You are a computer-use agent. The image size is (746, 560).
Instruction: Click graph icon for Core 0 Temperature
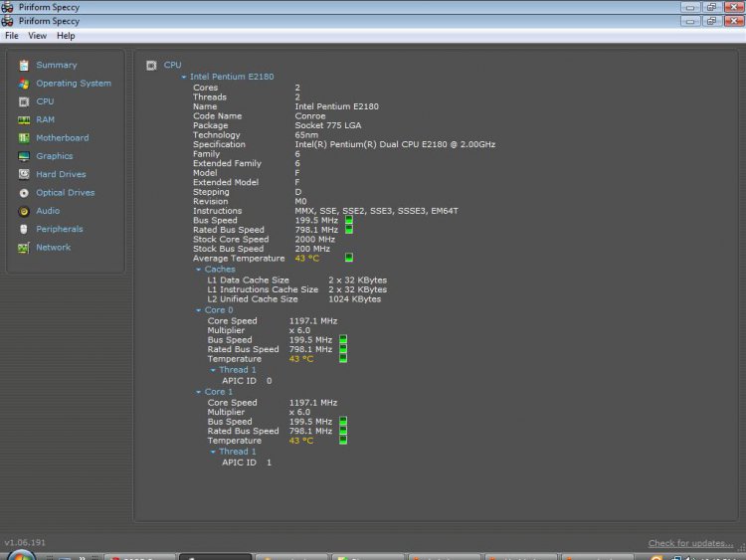point(343,358)
